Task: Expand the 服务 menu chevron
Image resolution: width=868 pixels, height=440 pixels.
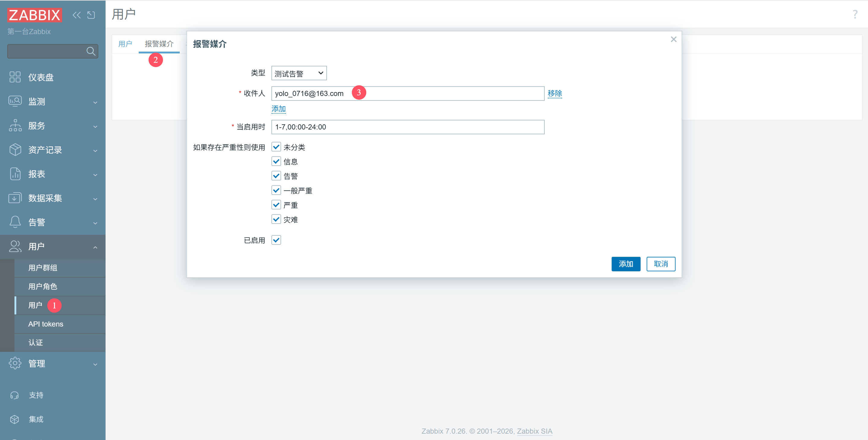Action: [95, 126]
